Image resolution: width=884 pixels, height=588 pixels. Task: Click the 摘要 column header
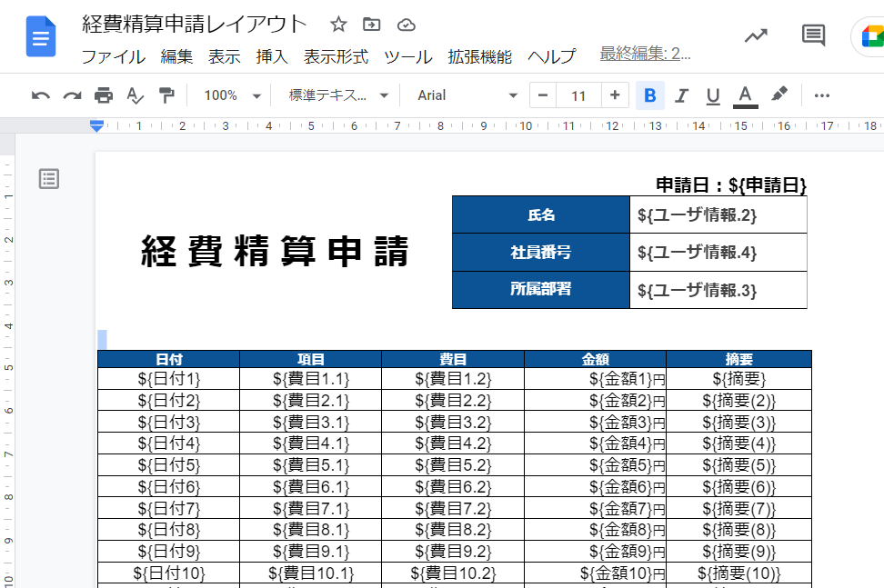click(x=739, y=359)
